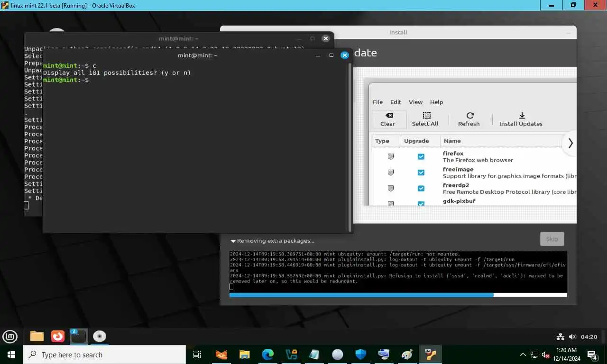Open the Paint palette taskbar icon
This screenshot has height=364, width=607.
(x=407, y=355)
